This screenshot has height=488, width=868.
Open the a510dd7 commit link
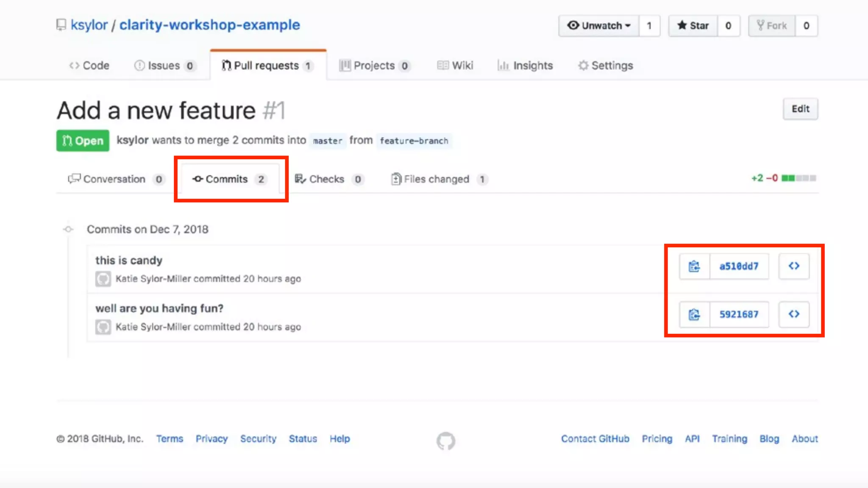(x=739, y=266)
